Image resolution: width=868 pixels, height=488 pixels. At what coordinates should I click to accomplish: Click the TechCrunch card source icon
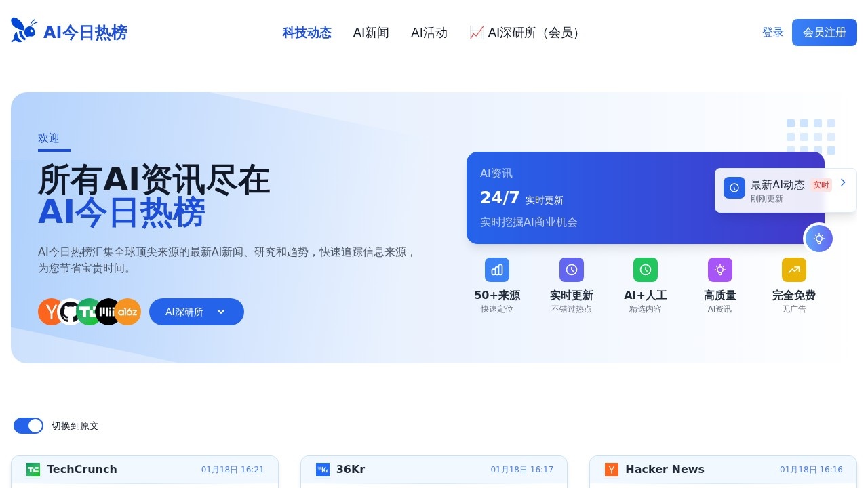pos(35,469)
